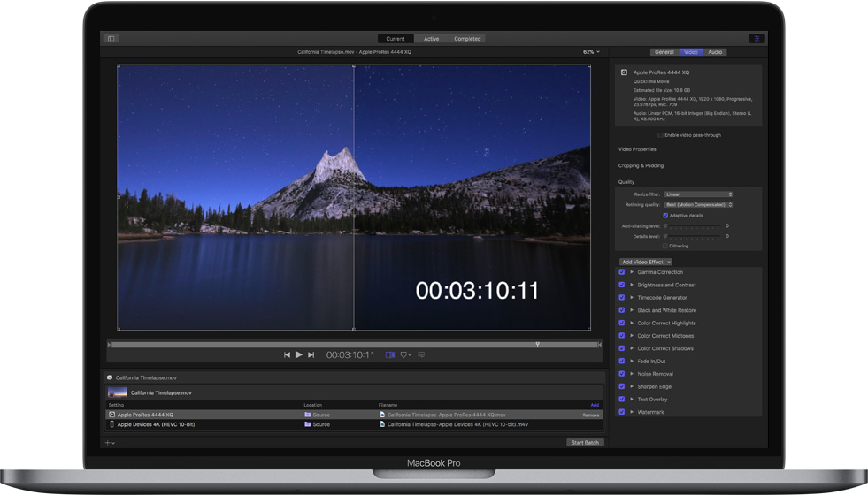
Task: Uncheck the Adaptive details checkbox
Action: coord(665,215)
